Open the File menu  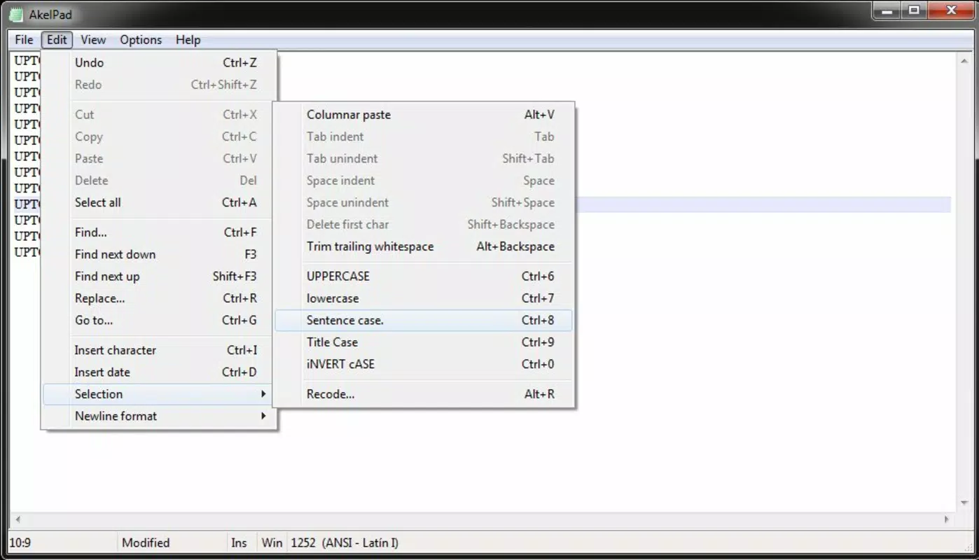(24, 40)
